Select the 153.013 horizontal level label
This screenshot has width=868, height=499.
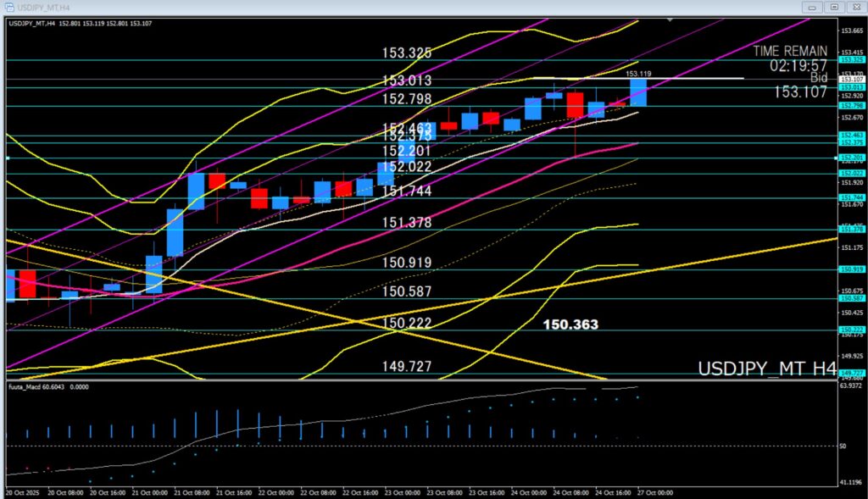click(x=407, y=80)
